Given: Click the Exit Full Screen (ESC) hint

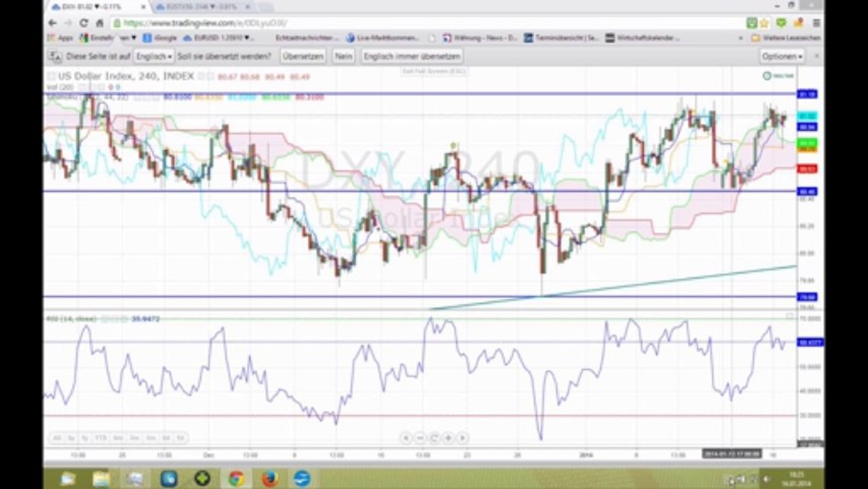Looking at the screenshot, I should (433, 71).
